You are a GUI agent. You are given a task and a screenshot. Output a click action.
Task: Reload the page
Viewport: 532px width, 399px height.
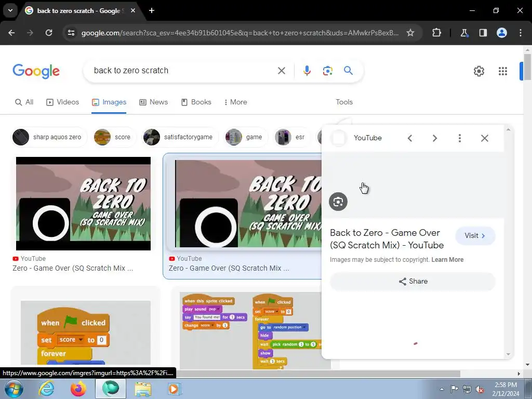coord(49,33)
